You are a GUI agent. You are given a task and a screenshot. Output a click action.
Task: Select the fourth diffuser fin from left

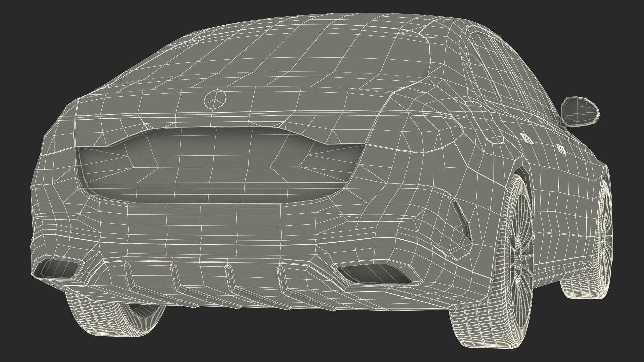(x=282, y=279)
